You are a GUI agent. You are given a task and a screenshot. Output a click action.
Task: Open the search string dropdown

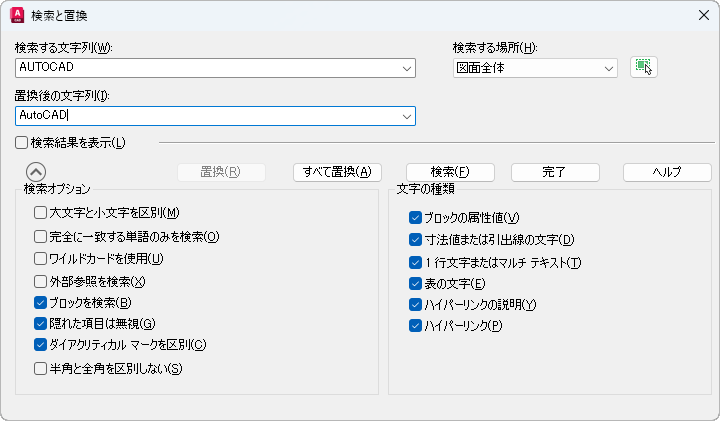coord(406,68)
